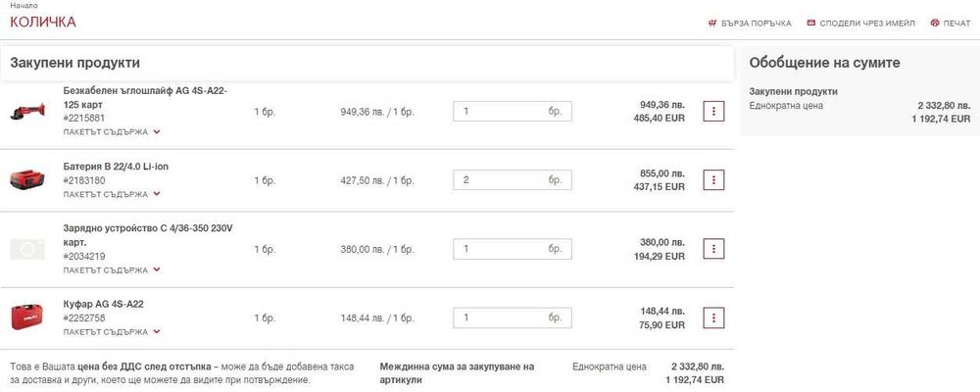Viewport: 980px width, 392px height.
Task: Select the unit price 427,50 лв. / 1 бр.
Action: [x=377, y=180]
